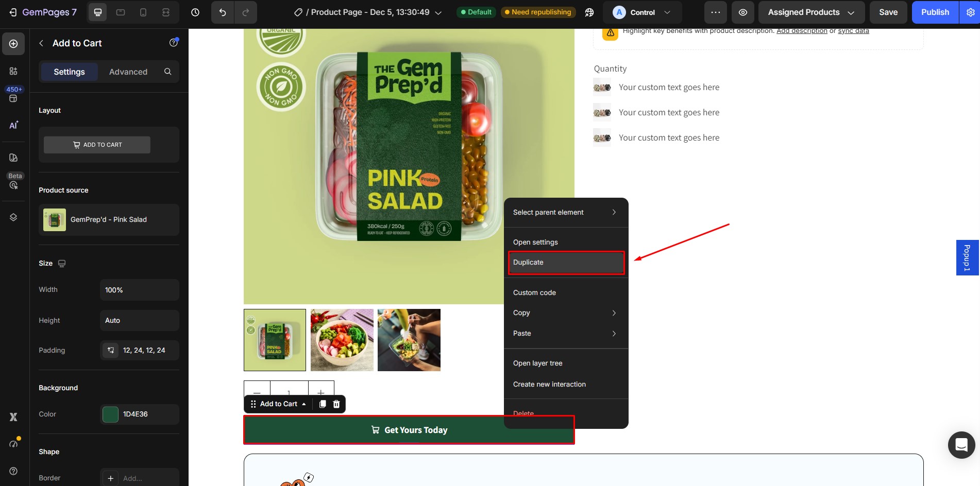Open the apps grid sidebar icon
980x486 pixels.
tap(13, 71)
